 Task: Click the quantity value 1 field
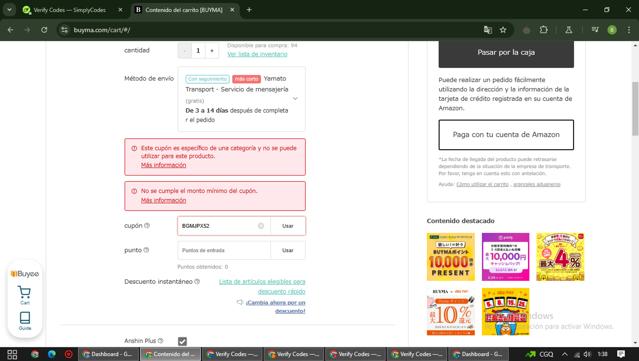198,51
